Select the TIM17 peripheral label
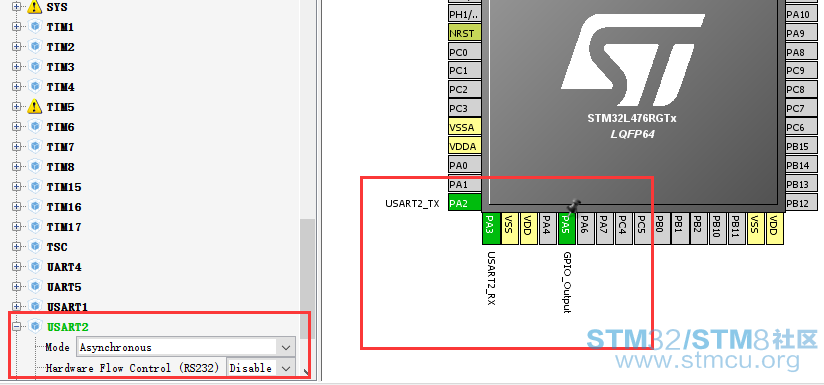 point(64,227)
